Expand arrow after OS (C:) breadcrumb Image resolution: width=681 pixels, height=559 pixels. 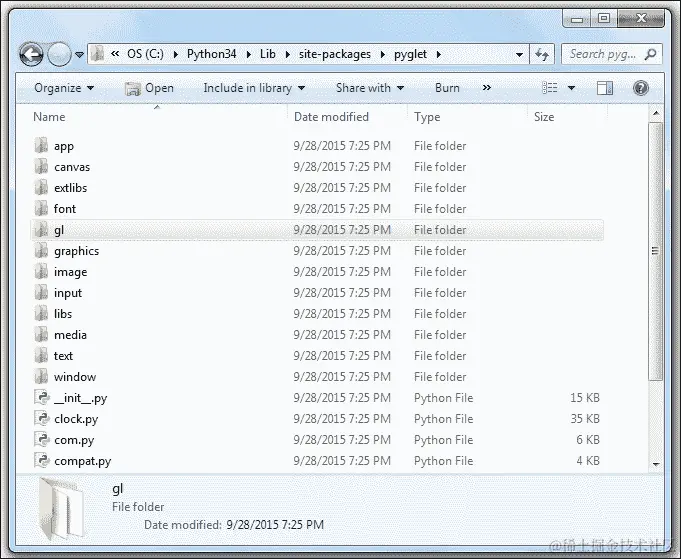coord(175,54)
